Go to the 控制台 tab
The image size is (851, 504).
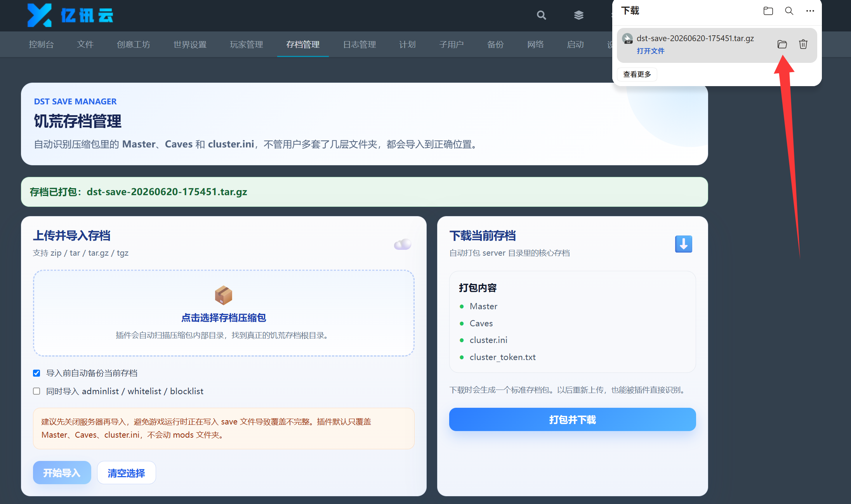[x=41, y=45]
